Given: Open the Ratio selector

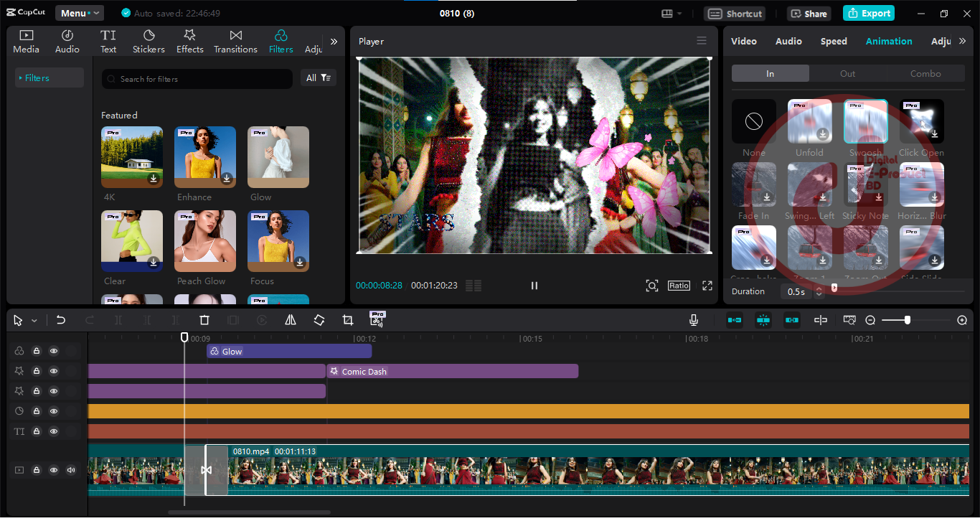Looking at the screenshot, I should (x=679, y=286).
